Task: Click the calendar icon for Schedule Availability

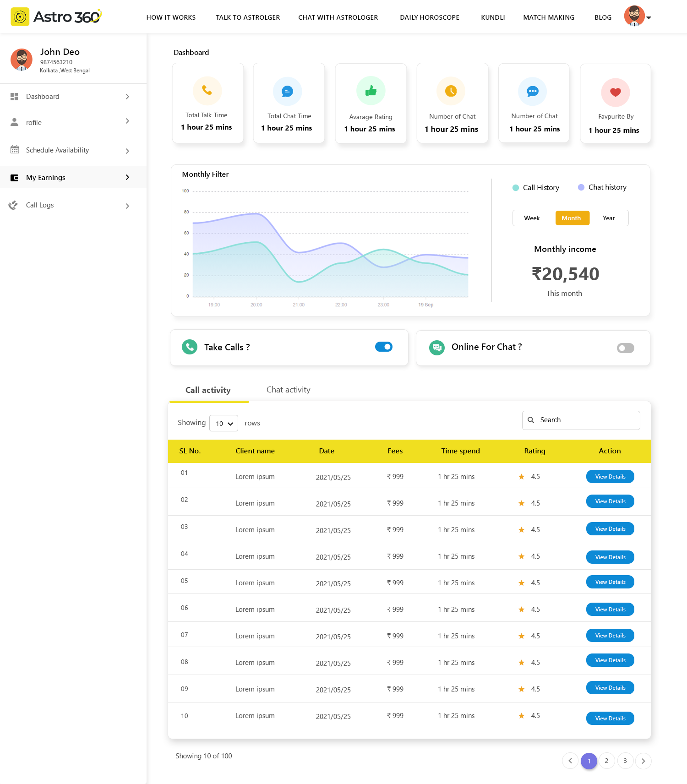Action: click(x=15, y=150)
